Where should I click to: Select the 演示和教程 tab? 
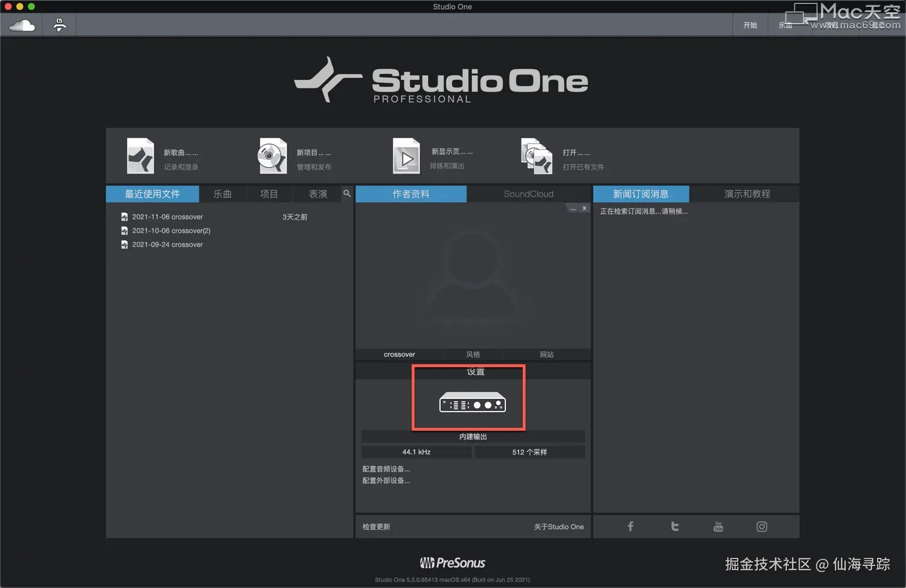[x=747, y=194]
